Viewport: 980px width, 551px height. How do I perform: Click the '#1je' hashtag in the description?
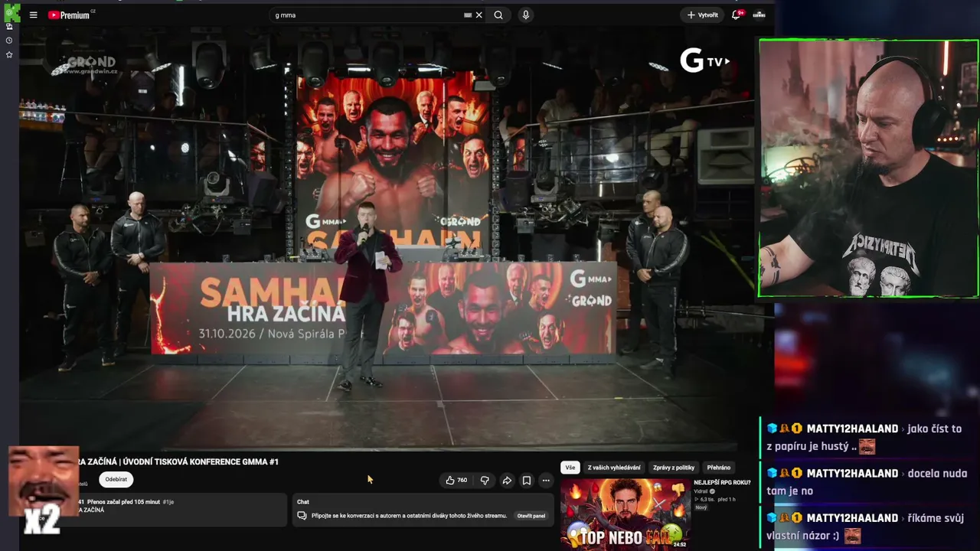pyautogui.click(x=168, y=502)
